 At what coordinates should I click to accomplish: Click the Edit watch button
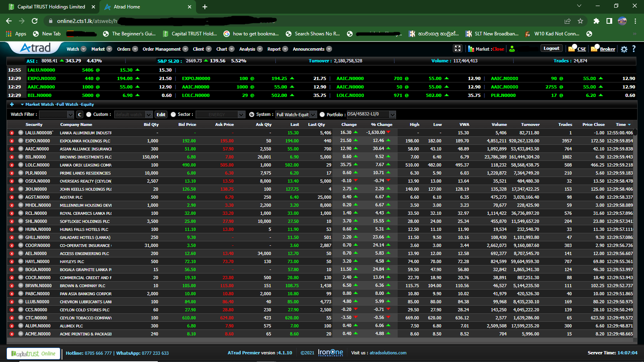point(161,115)
